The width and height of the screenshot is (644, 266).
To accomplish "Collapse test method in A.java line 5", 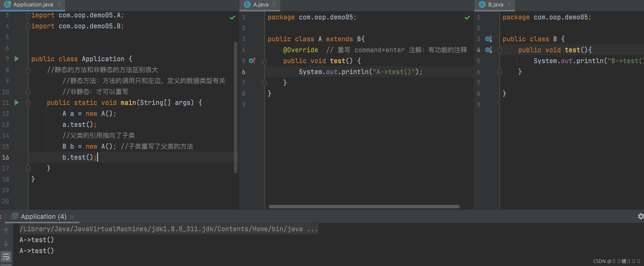I will click(x=265, y=61).
